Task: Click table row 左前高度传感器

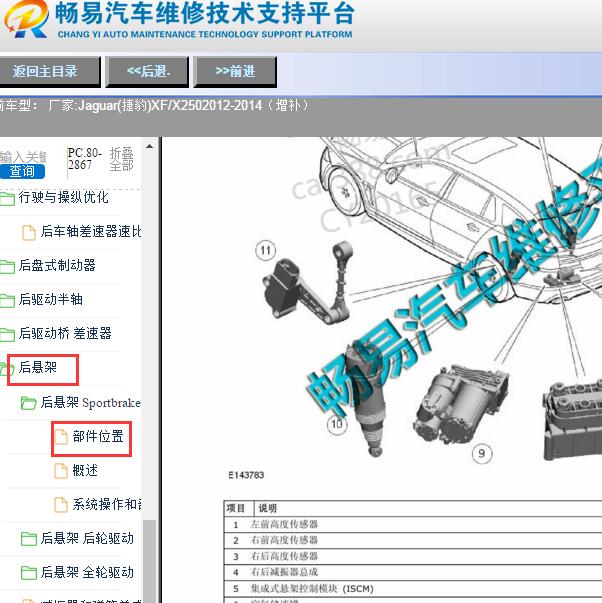Action: (413, 524)
